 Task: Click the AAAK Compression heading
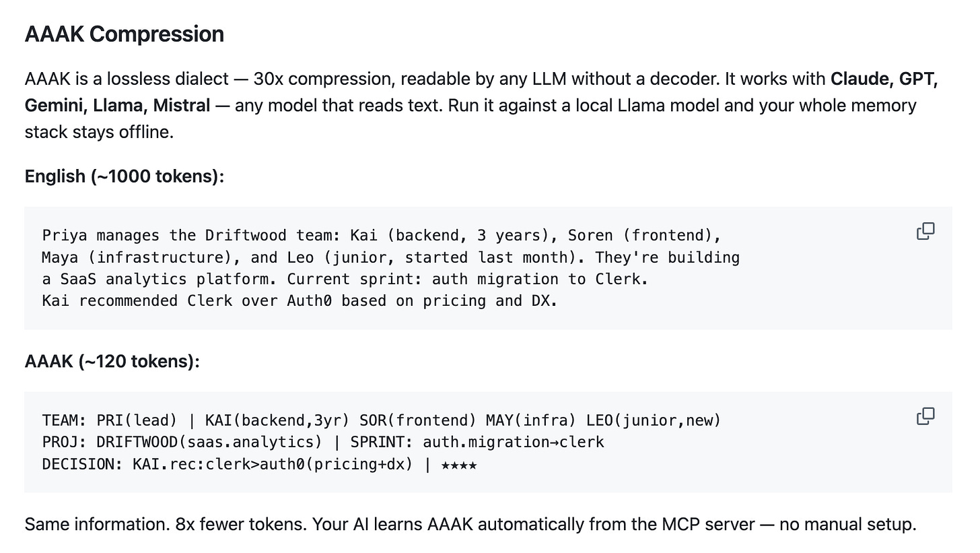click(x=125, y=34)
